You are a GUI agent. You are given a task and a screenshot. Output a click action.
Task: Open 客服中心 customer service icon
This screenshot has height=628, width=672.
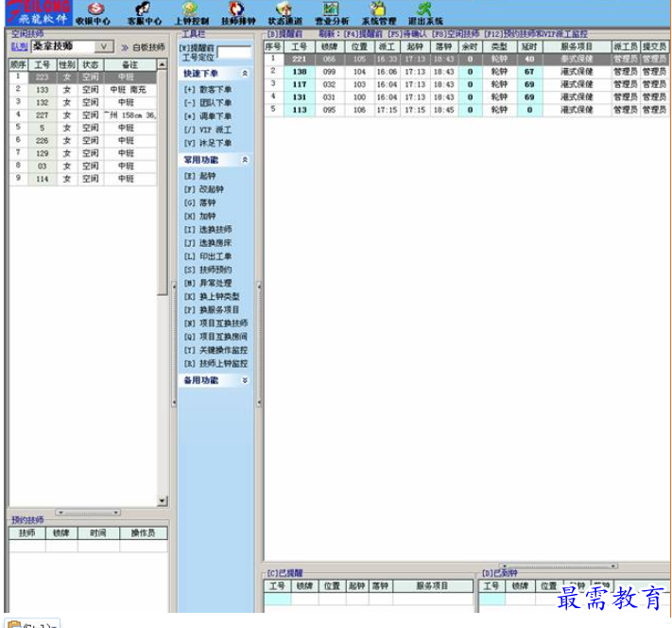click(144, 12)
